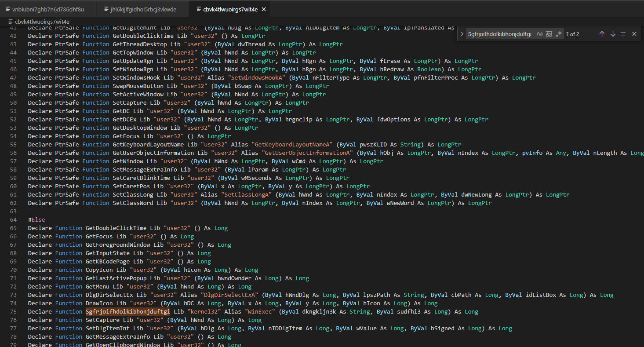This screenshot has height=347, width=644.
Task: Toggle Find in Selection icon
Action: point(623,34)
